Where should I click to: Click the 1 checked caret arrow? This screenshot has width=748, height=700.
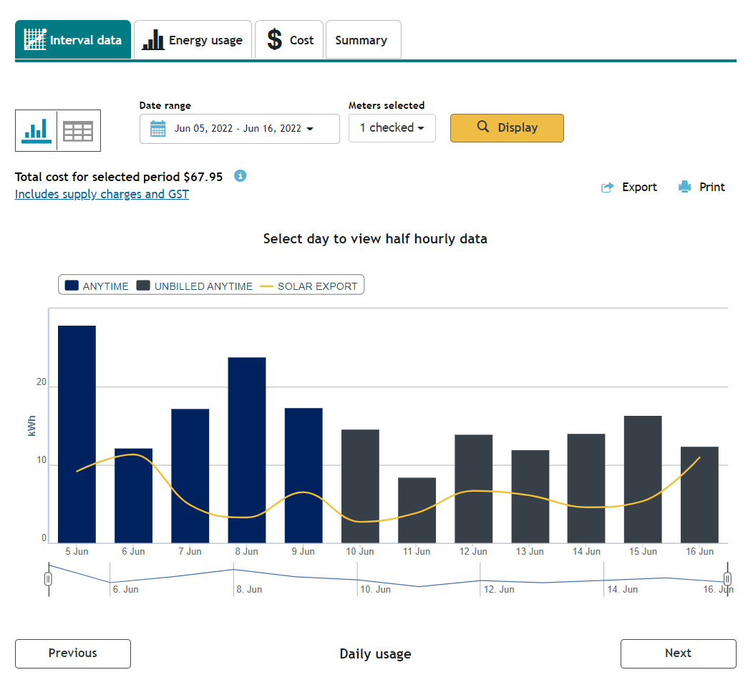pyautogui.click(x=421, y=128)
